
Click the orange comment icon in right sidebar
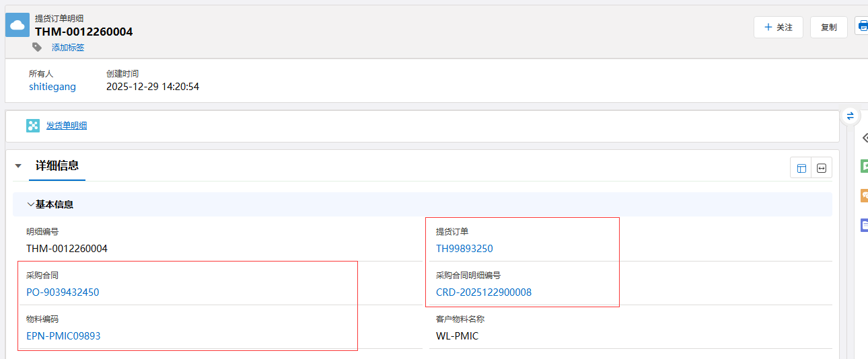(x=864, y=196)
